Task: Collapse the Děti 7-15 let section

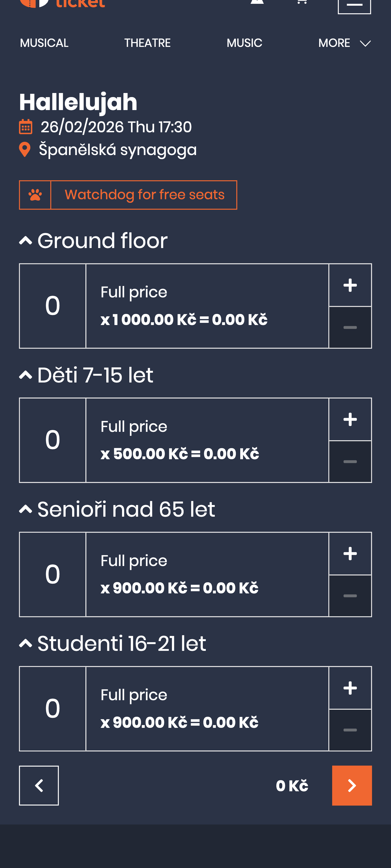Action: [x=25, y=375]
